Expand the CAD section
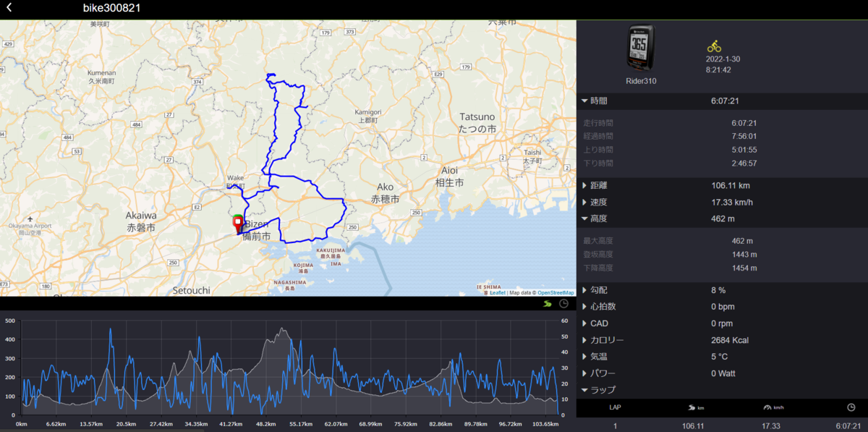Screen dimensions: 868x432 pos(584,323)
